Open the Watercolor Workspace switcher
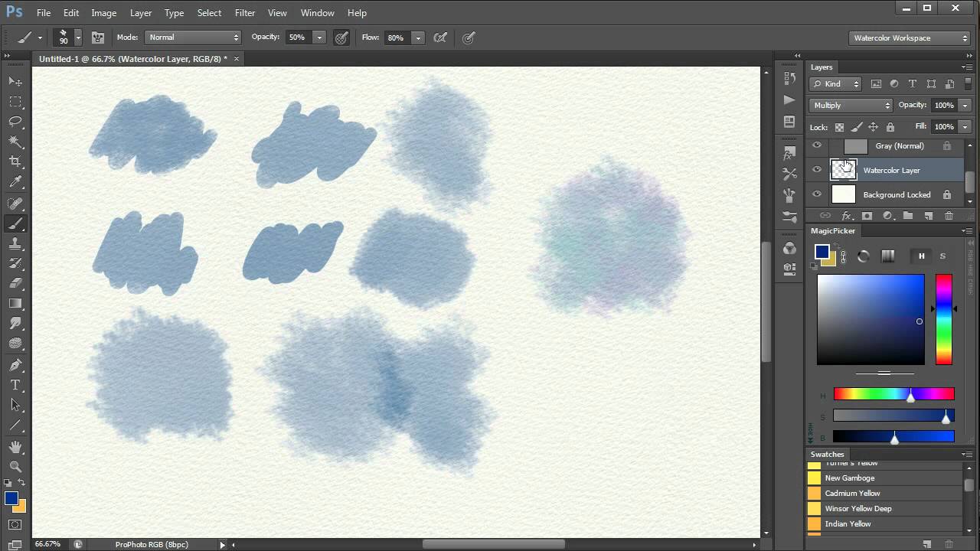980x551 pixels. 910,37
